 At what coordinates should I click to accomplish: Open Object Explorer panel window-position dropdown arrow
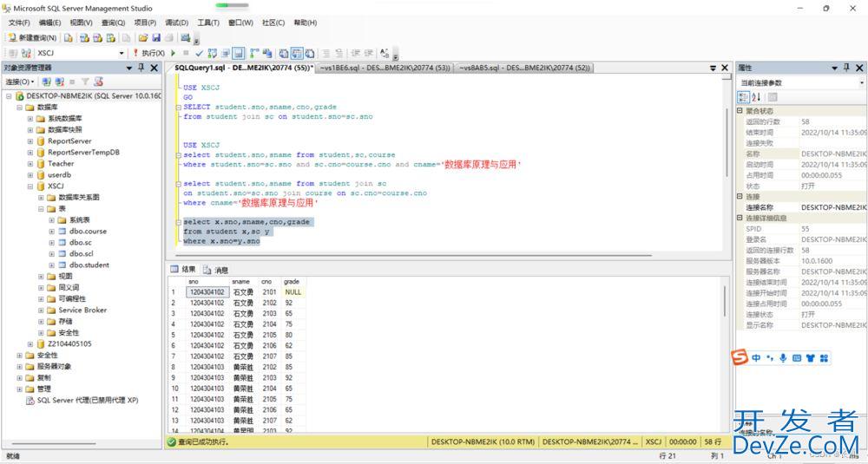click(129, 68)
